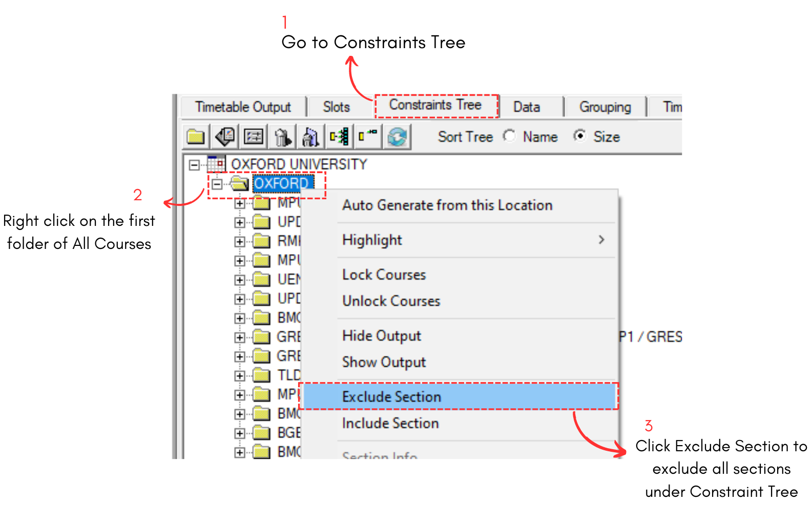Open the Highlight submenu arrow

coord(601,240)
